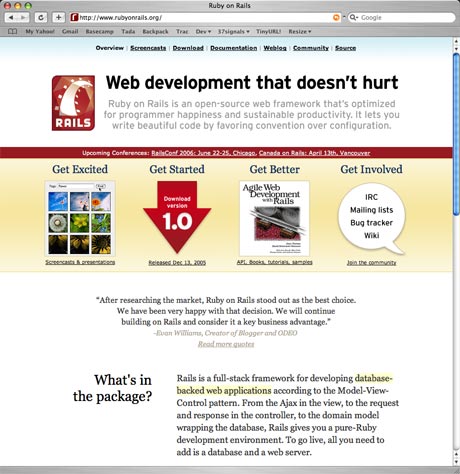
Task: Open the Documentation navigation link
Action: click(234, 48)
